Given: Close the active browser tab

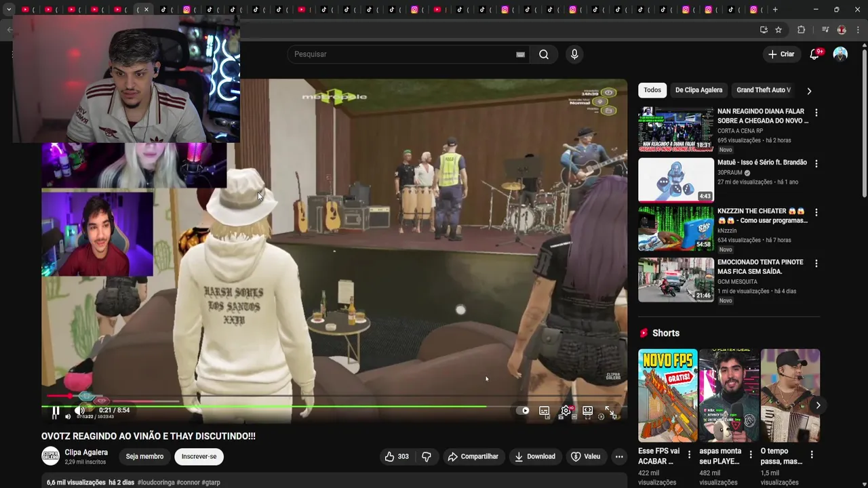Looking at the screenshot, I should [x=146, y=9].
